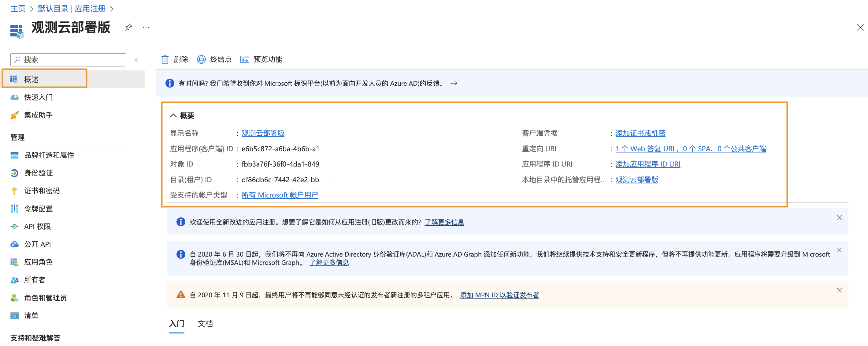Click 了解更多信息 in app registration welcome banner

444,222
